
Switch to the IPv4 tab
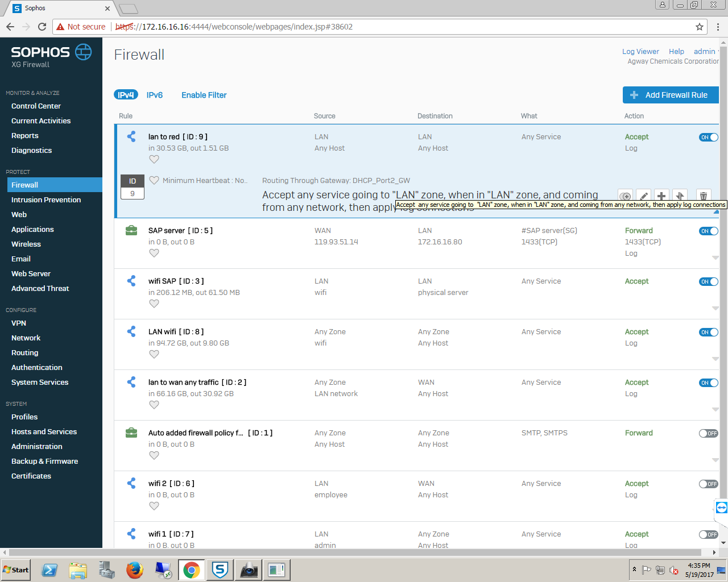(x=126, y=95)
